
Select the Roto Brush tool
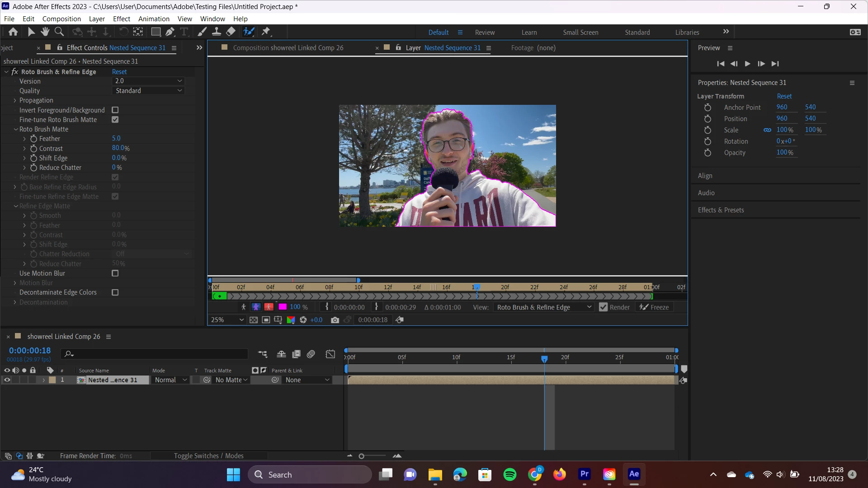[249, 32]
